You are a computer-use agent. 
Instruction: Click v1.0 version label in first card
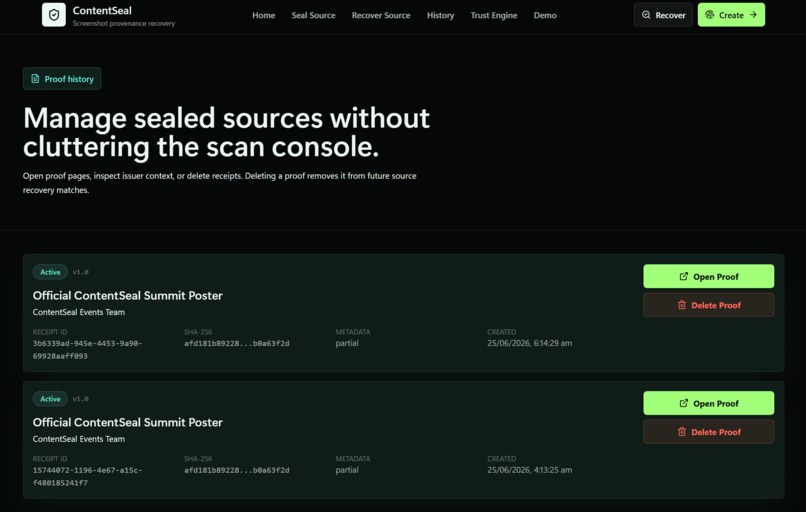(x=80, y=272)
